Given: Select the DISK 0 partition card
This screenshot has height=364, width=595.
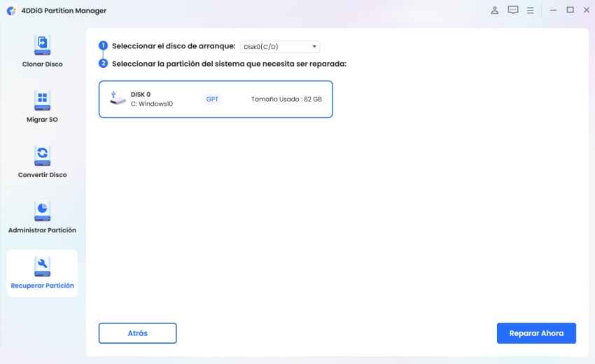Looking at the screenshot, I should (216, 99).
